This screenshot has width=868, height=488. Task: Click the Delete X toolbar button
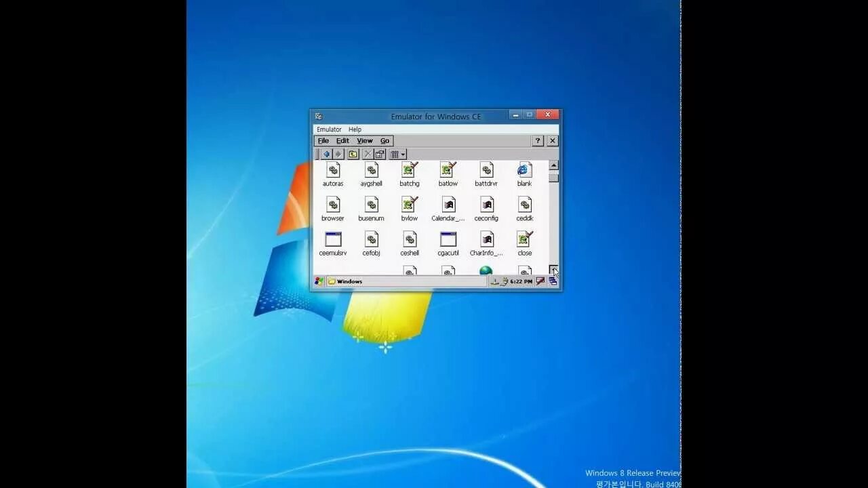pos(368,155)
